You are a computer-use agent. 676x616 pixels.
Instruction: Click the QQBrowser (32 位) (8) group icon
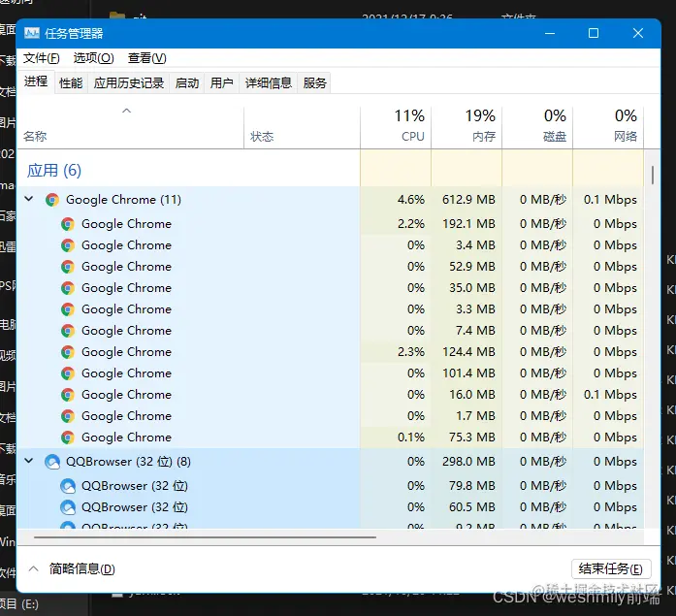point(52,462)
